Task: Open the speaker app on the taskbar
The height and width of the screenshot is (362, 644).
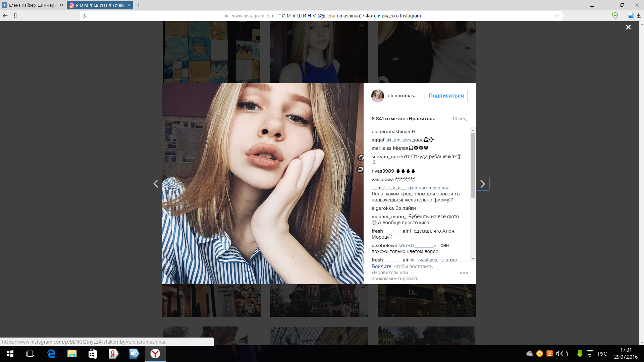Action: [x=134, y=354]
